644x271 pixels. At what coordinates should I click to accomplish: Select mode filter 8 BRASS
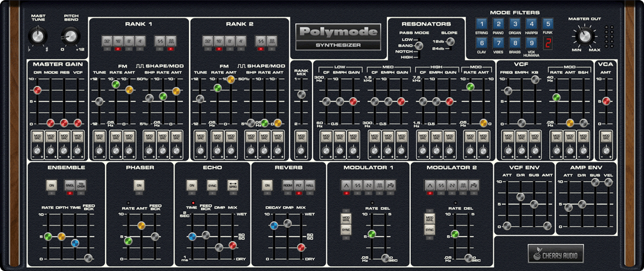coord(514,42)
